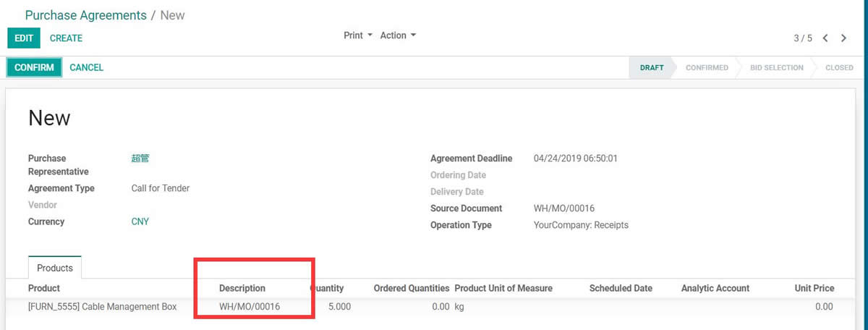The width and height of the screenshot is (868, 330).
Task: Switch to the Products tab
Action: pyautogui.click(x=55, y=268)
